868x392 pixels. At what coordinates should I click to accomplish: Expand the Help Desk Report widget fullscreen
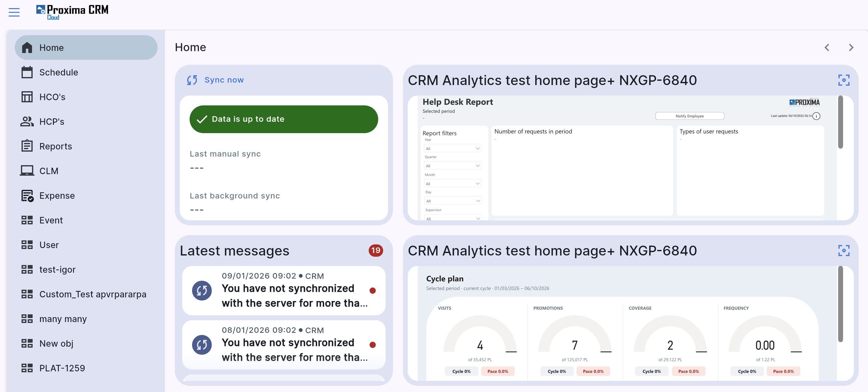click(x=844, y=80)
